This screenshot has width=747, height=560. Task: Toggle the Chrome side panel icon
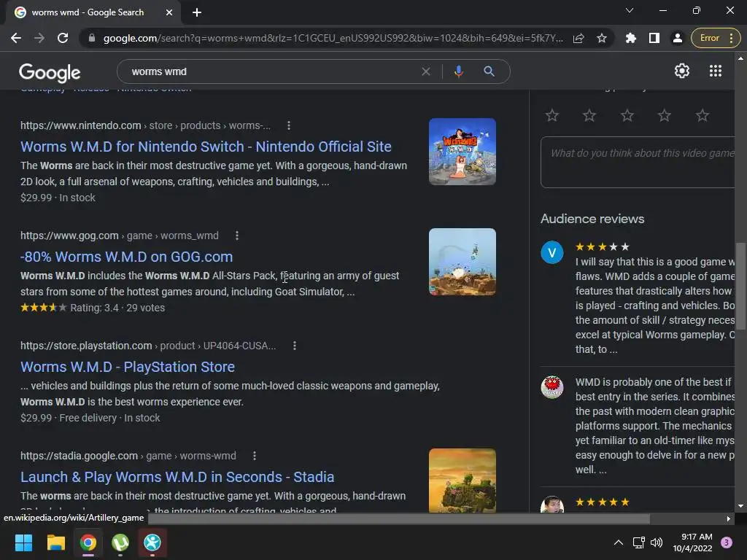point(654,38)
